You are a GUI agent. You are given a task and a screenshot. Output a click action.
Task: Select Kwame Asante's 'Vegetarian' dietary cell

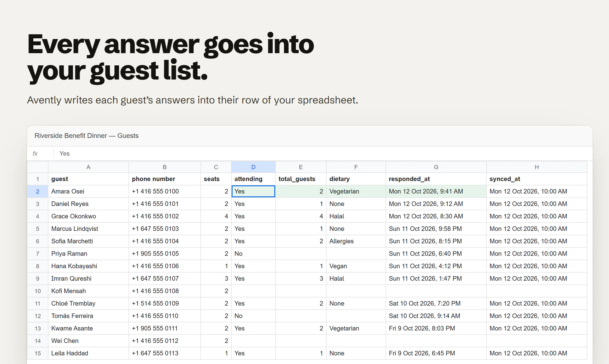356,328
